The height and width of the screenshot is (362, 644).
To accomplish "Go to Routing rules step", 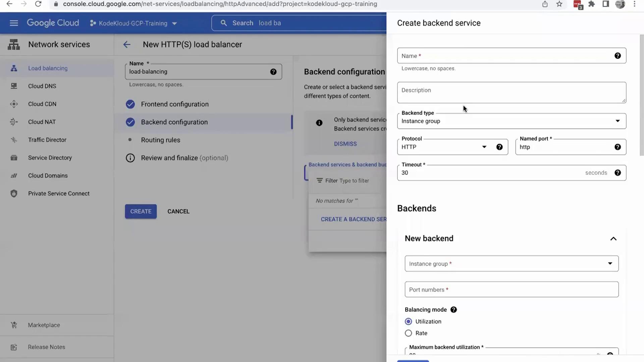I will (160, 140).
